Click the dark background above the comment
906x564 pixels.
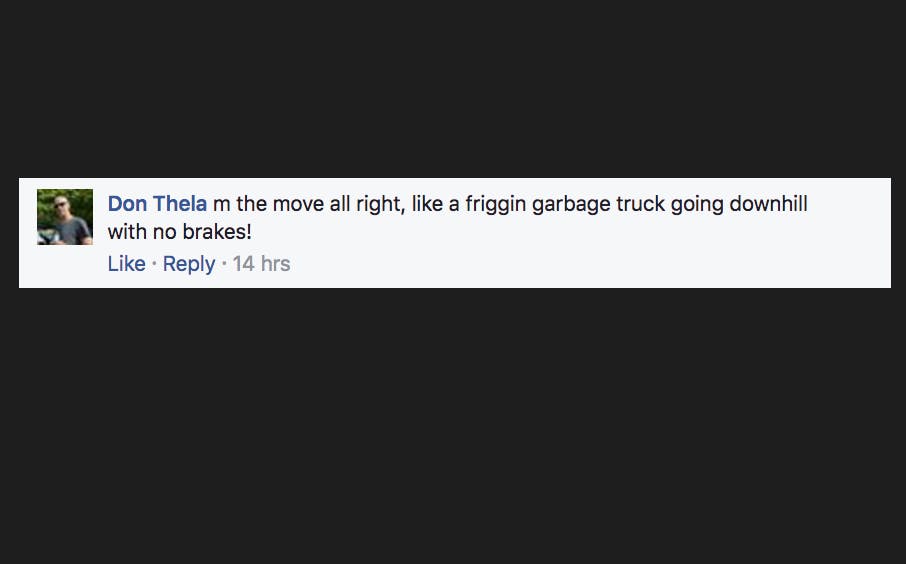click(x=450, y=90)
